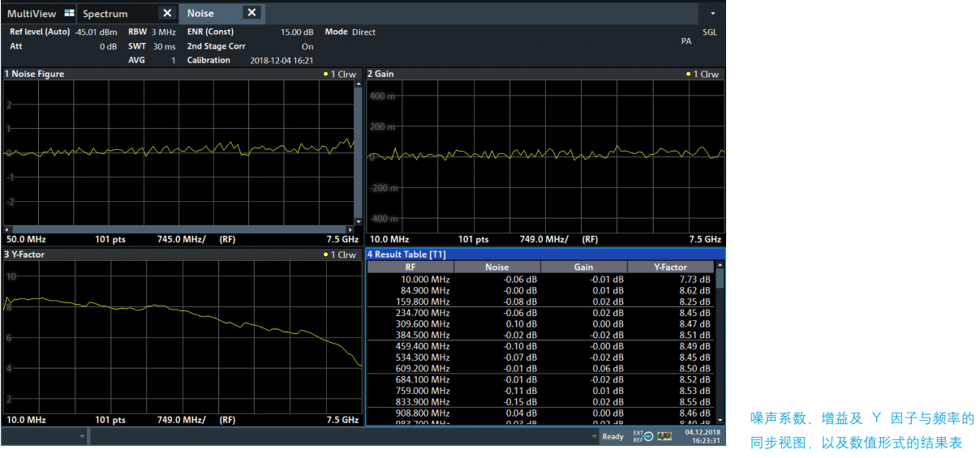980x458 pixels.
Task: Open the dropdown arrow beside Ready status
Action: coord(595,437)
